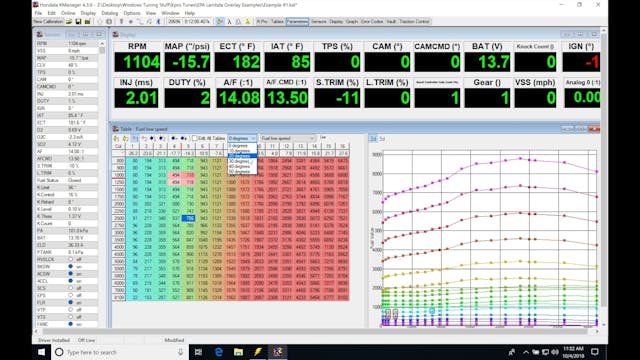Click the Bluetooth toolbar icon
Image resolution: width=640 pixels, height=360 pixels.
(158, 22)
